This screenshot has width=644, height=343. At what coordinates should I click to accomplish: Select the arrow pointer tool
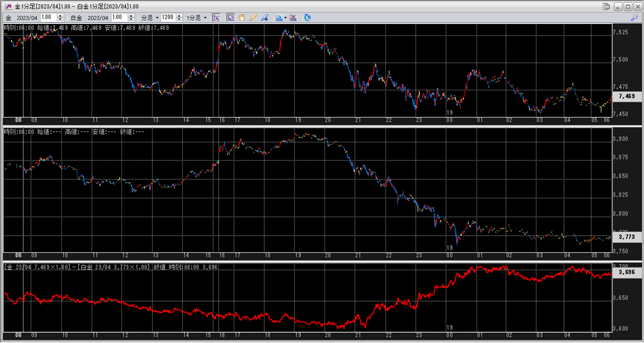pos(230,18)
